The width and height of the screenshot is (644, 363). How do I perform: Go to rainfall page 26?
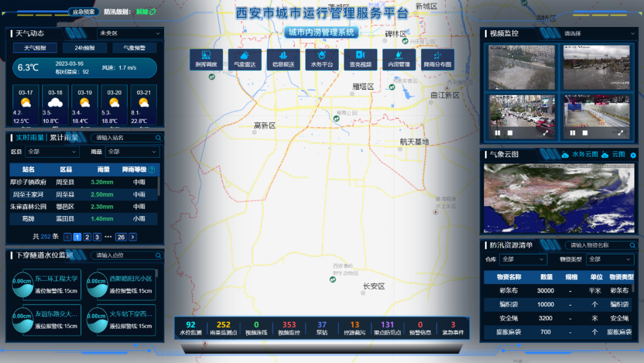pos(120,237)
